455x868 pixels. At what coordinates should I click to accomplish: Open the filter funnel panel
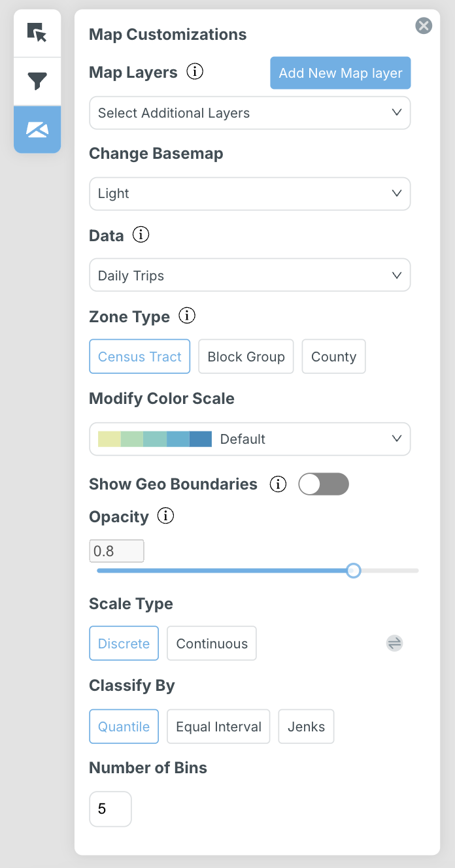pos(37,81)
